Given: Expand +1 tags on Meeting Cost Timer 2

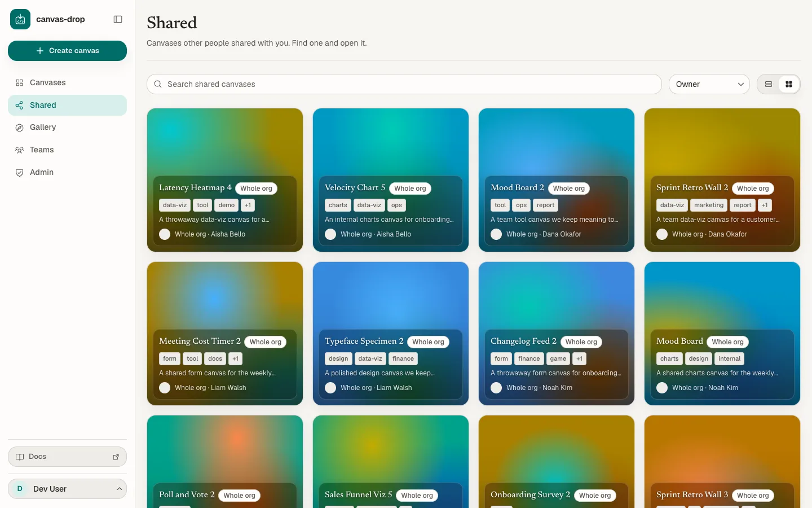Looking at the screenshot, I should tap(236, 359).
